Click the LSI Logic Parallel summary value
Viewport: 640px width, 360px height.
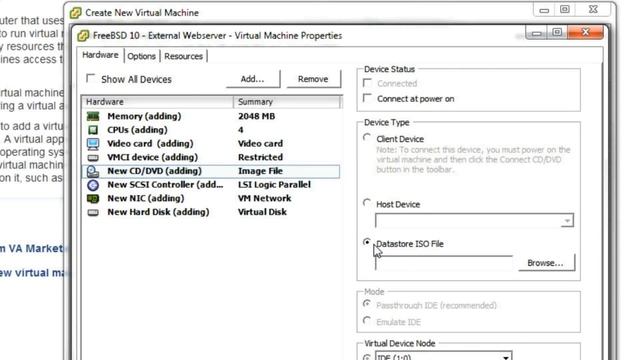coord(274,185)
